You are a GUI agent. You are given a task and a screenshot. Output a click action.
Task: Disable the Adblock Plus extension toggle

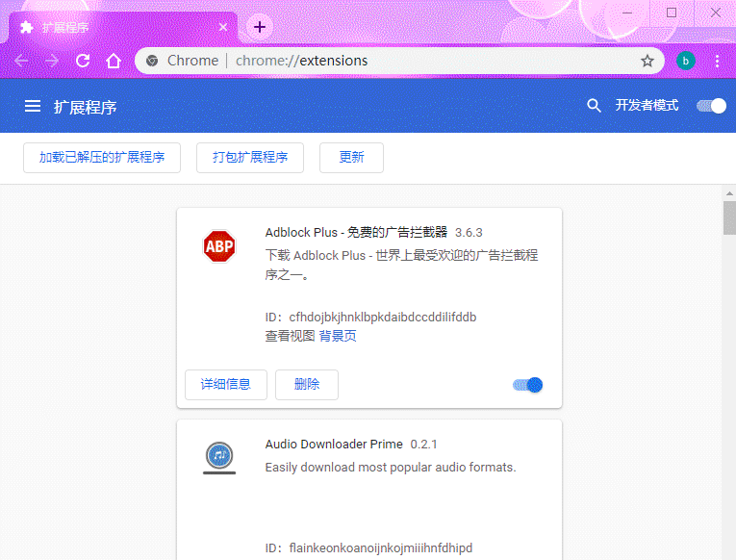click(527, 385)
